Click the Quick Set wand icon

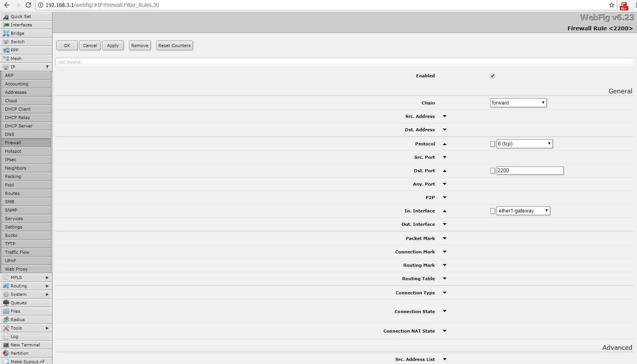tap(6, 16)
